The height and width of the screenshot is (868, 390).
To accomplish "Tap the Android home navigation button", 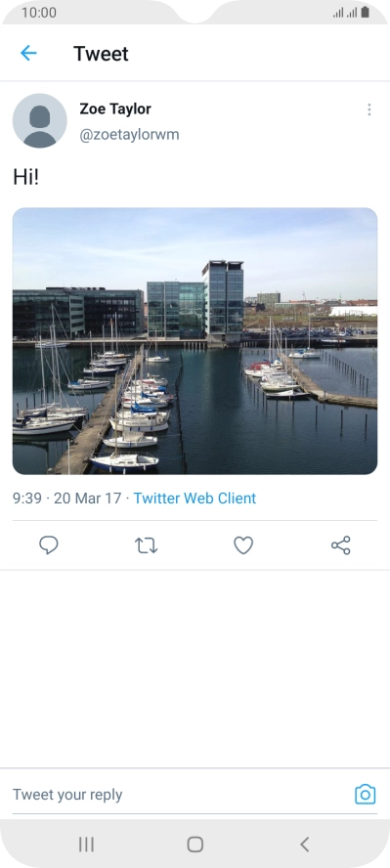I will click(195, 845).
